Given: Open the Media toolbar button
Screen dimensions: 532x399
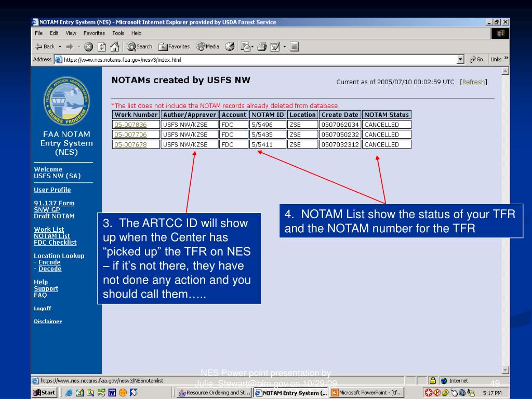Looking at the screenshot, I should pos(208,46).
